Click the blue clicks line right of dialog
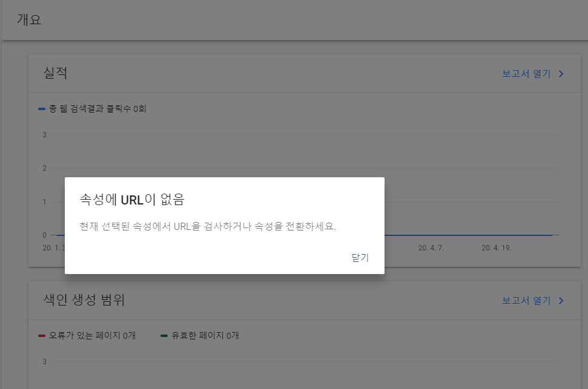The height and width of the screenshot is (389, 588). [468, 235]
